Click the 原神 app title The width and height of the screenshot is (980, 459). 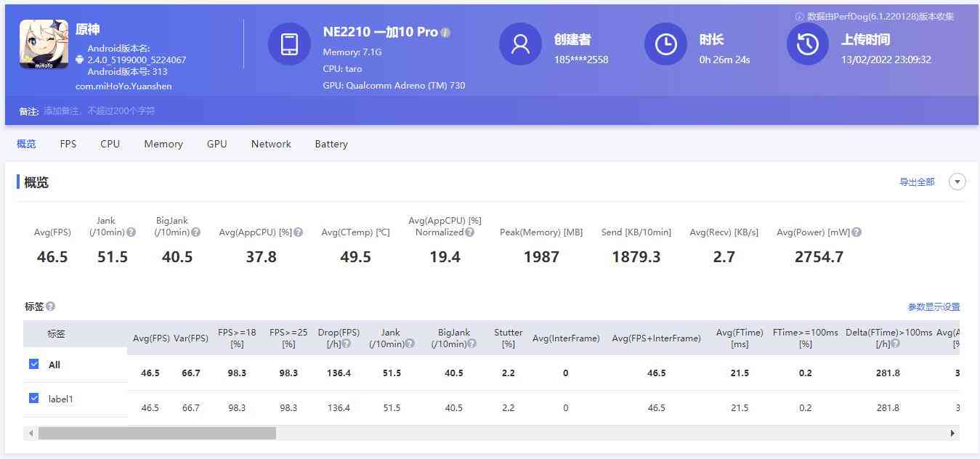tap(88, 30)
